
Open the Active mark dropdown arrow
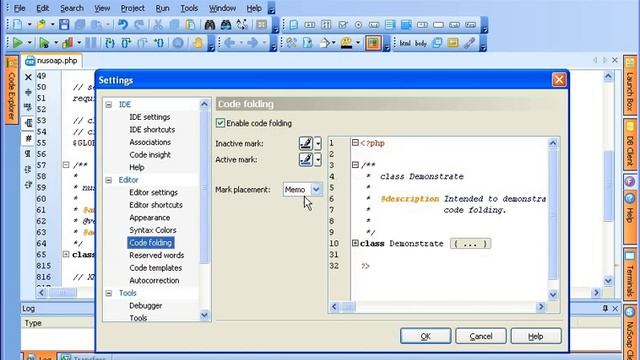318,159
